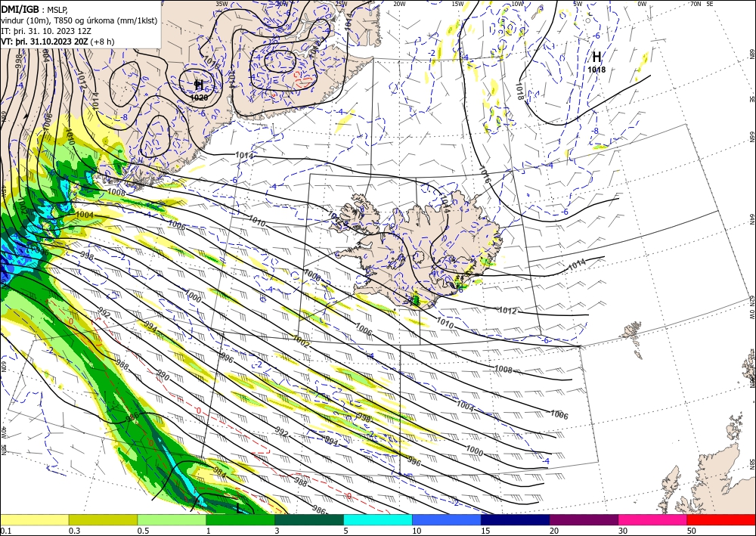The image size is (756, 536).
Task: Click the cyan 5–10 legend swatch
Action: pyautogui.click(x=378, y=519)
